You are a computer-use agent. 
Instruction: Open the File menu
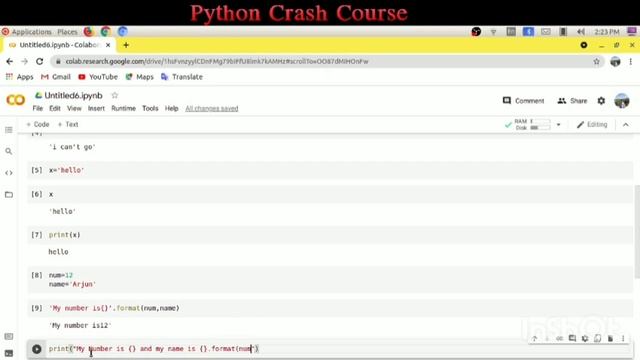[38, 108]
